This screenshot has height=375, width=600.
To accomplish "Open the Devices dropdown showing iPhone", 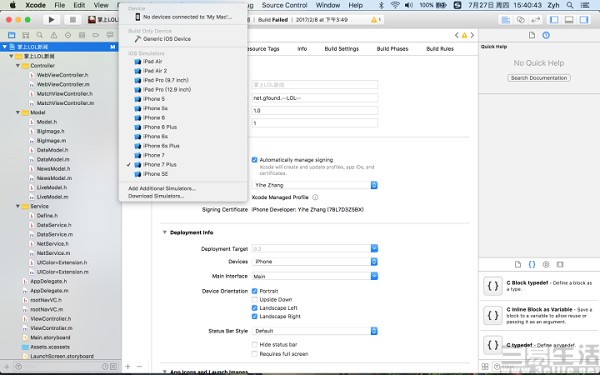I will click(x=315, y=262).
